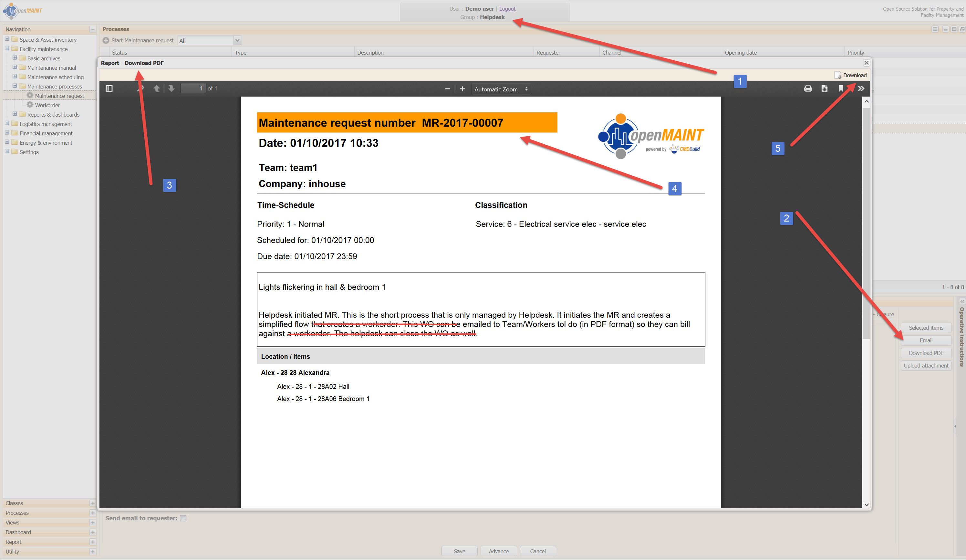
Task: Click the current view bookmark icon
Action: 841,88
